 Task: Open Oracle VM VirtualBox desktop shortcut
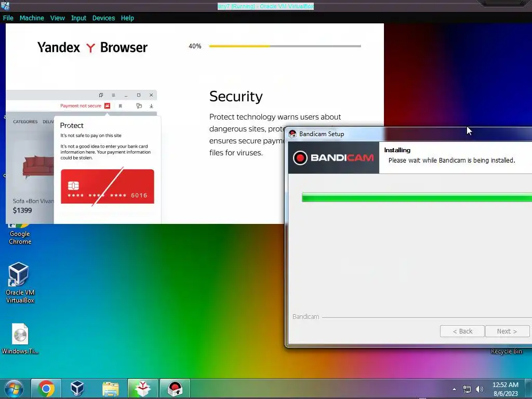click(x=20, y=283)
